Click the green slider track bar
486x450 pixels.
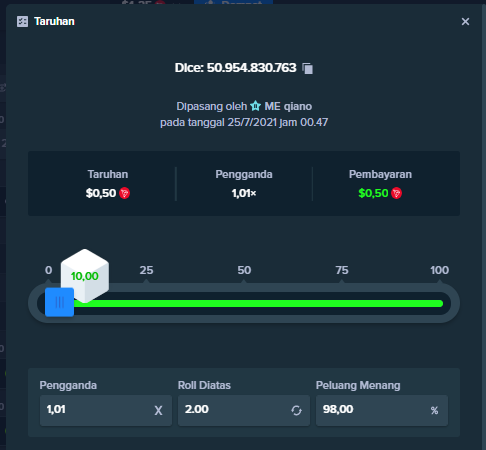(258, 303)
